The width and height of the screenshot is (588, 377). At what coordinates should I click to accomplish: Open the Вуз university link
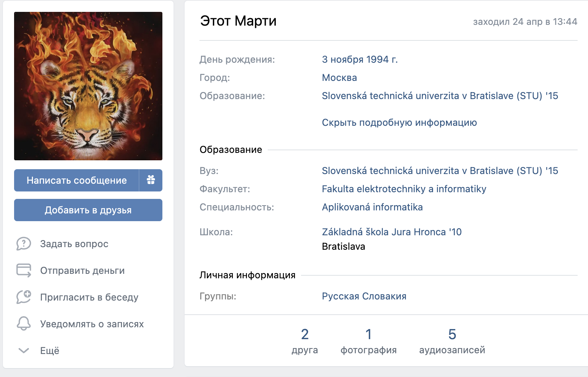(x=440, y=171)
